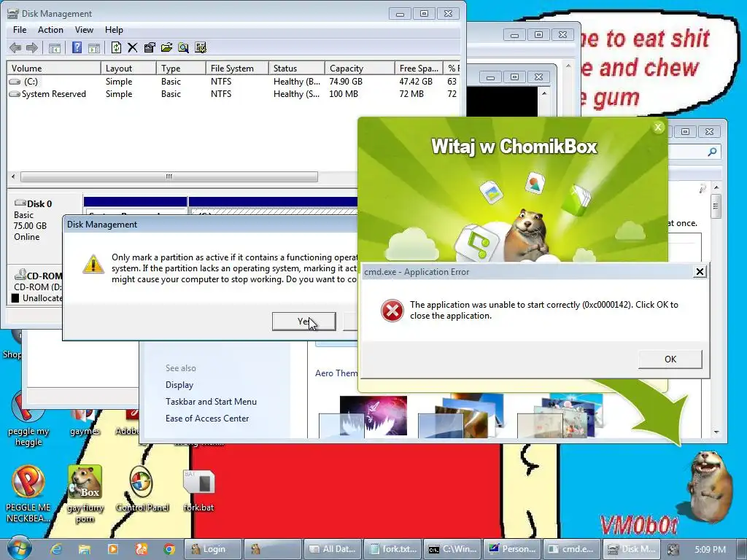The height and width of the screenshot is (560, 747).
Task: Switch to the All Dat... taskbar button
Action: coord(332,549)
